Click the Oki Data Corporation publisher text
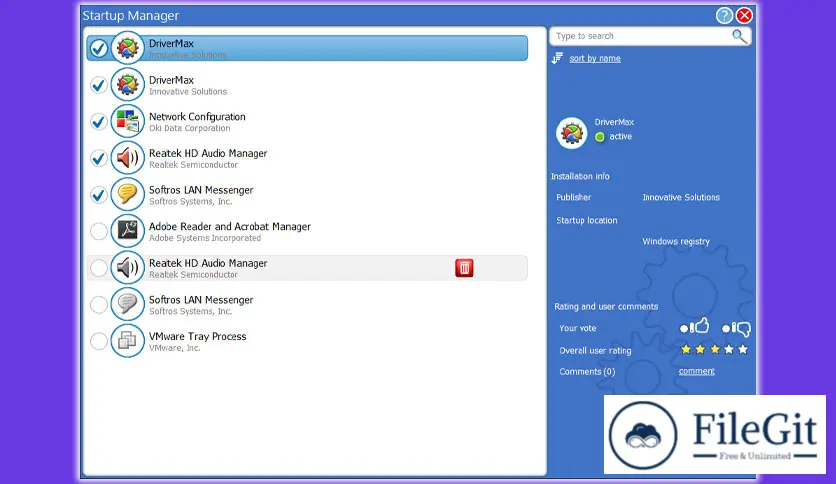 coord(190,128)
